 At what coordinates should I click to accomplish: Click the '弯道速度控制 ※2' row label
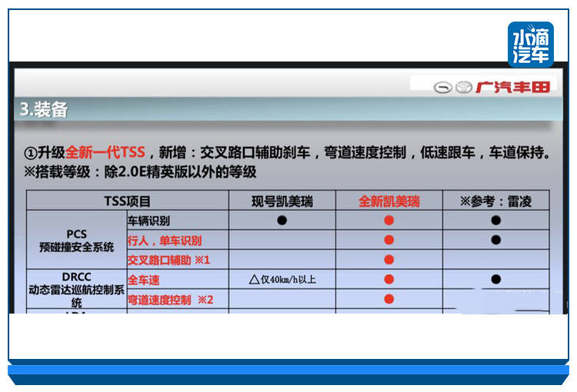[170, 300]
